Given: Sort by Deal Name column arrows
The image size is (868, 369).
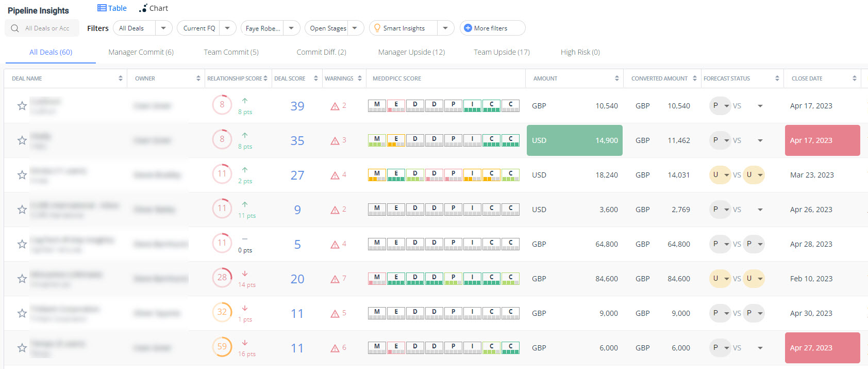Looking at the screenshot, I should 121,78.
